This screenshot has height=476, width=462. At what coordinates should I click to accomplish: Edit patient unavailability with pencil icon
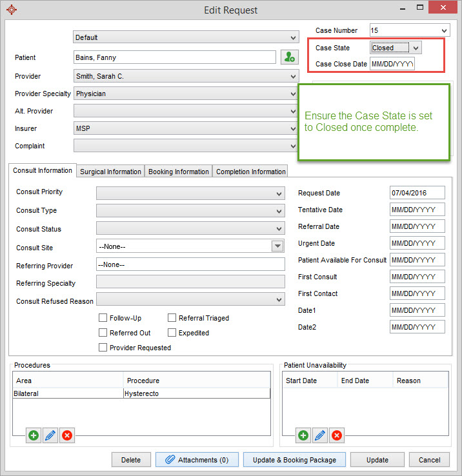point(320,435)
